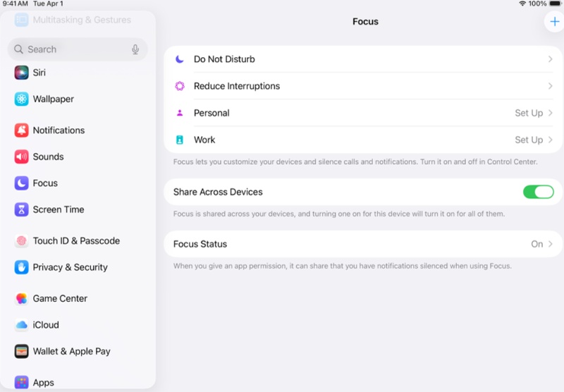Open Wallet & Apple Pay card icon

click(22, 351)
